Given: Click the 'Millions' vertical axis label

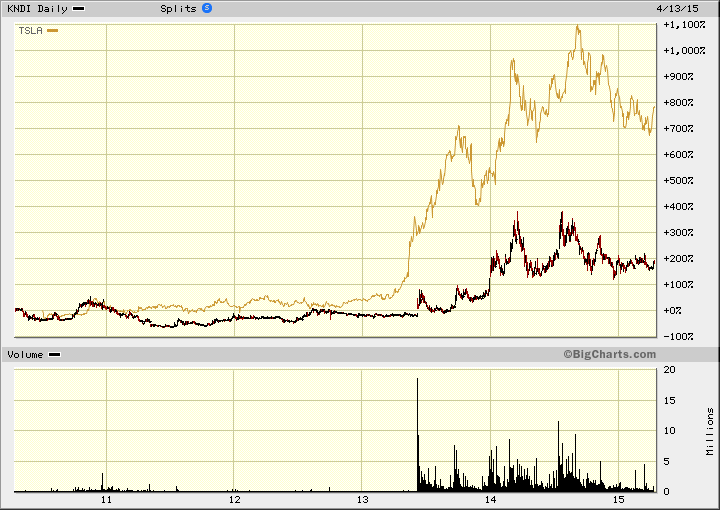Looking at the screenshot, I should pyautogui.click(x=710, y=431).
